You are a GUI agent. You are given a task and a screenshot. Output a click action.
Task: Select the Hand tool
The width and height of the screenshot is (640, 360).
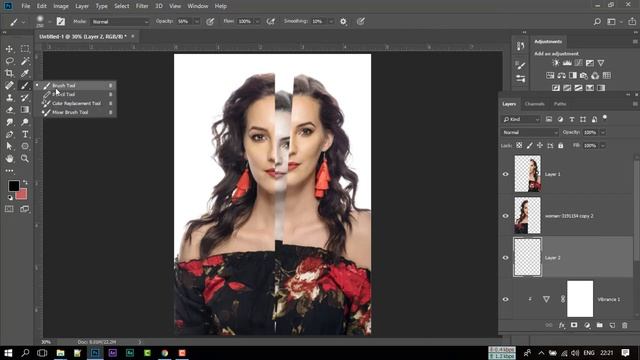click(x=9, y=158)
